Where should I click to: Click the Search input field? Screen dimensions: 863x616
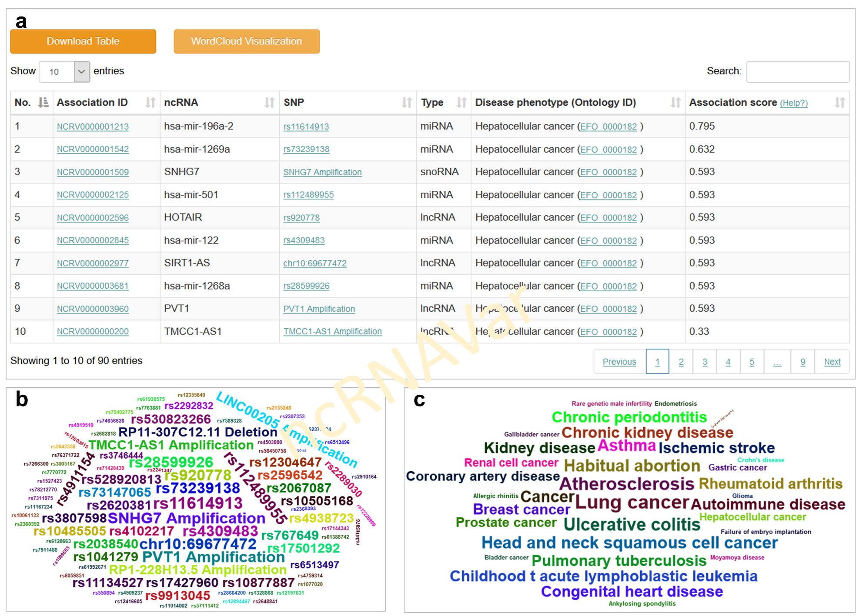click(x=798, y=72)
